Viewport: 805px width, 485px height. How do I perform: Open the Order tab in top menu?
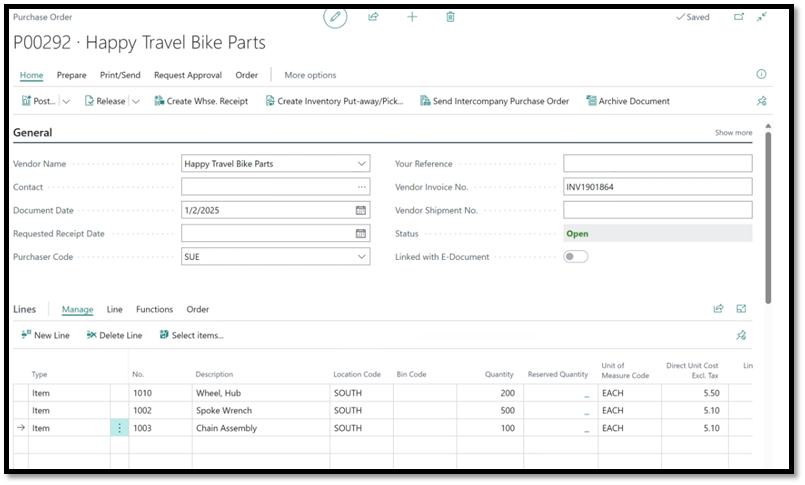click(246, 75)
